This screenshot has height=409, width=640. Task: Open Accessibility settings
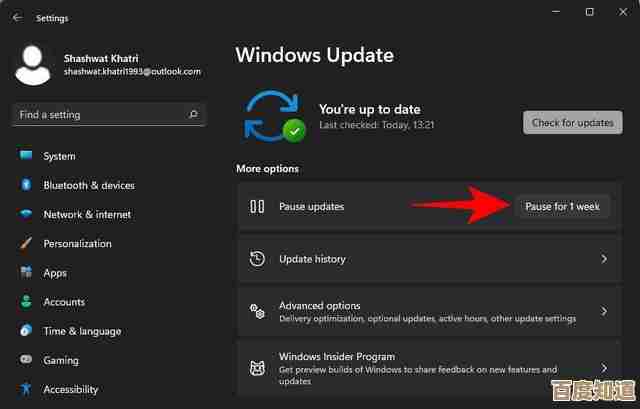coord(71,389)
